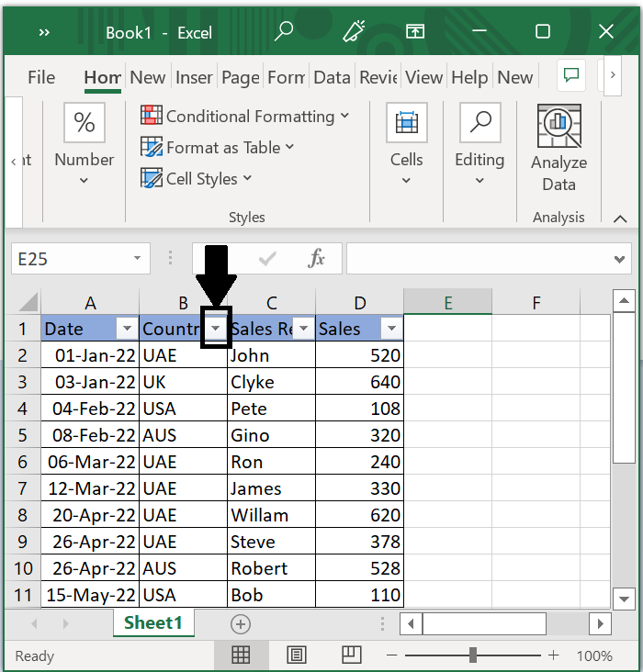Zoom in with the plus button
The image size is (643, 672).
pyautogui.click(x=553, y=655)
